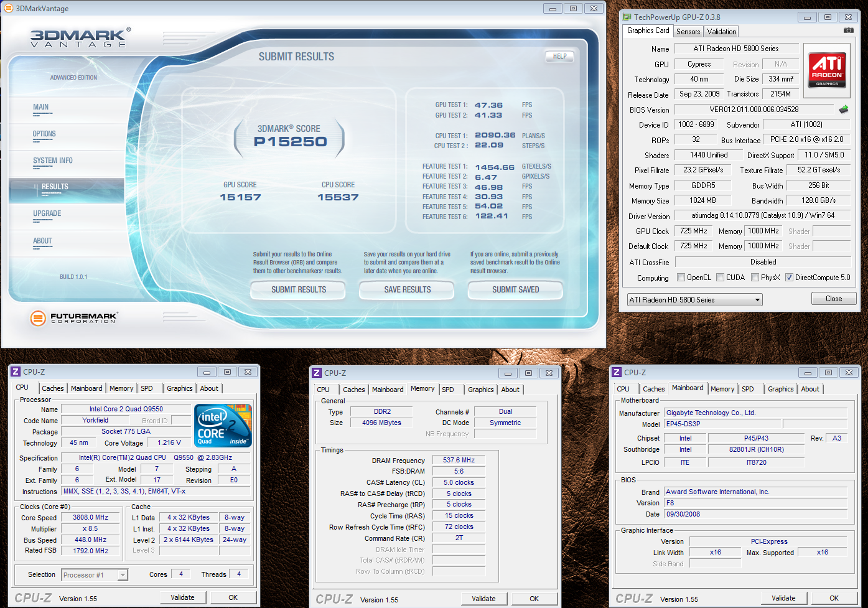The width and height of the screenshot is (868, 608).
Task: Click the Intel Core 2 Quad logo
Action: click(223, 425)
